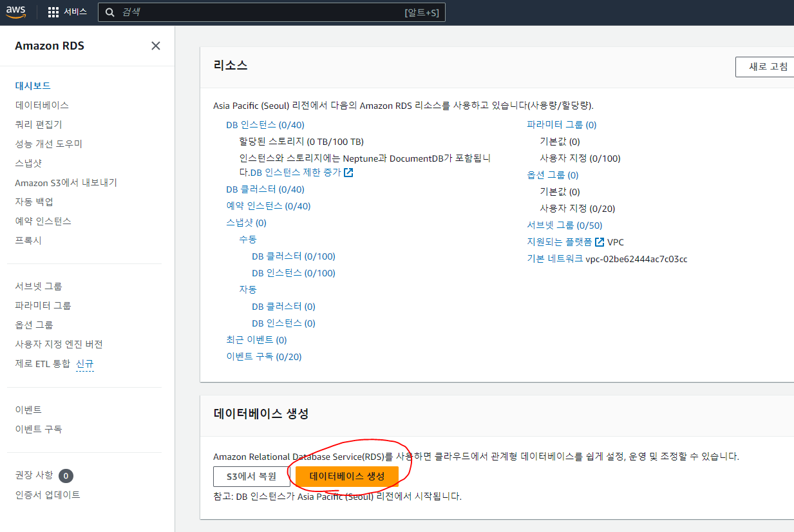Click the orange 데이터베이스 생성 button
794x532 pixels.
coord(347,477)
